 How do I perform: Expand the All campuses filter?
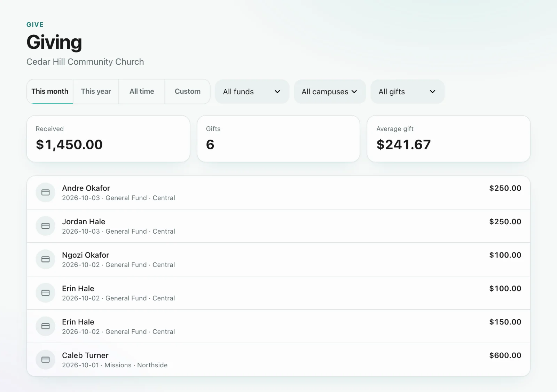click(330, 92)
